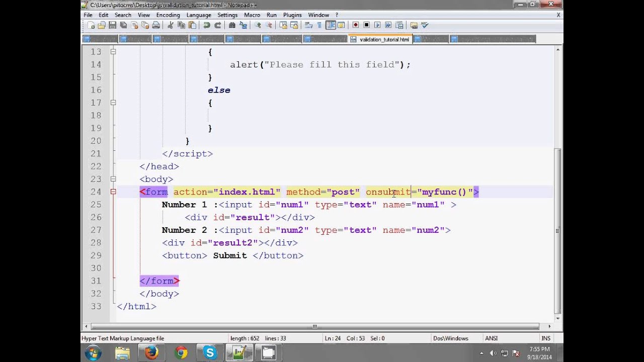This screenshot has height=362, width=644.
Task: Click the Save Recorded Macro icon
Action: 399,25
